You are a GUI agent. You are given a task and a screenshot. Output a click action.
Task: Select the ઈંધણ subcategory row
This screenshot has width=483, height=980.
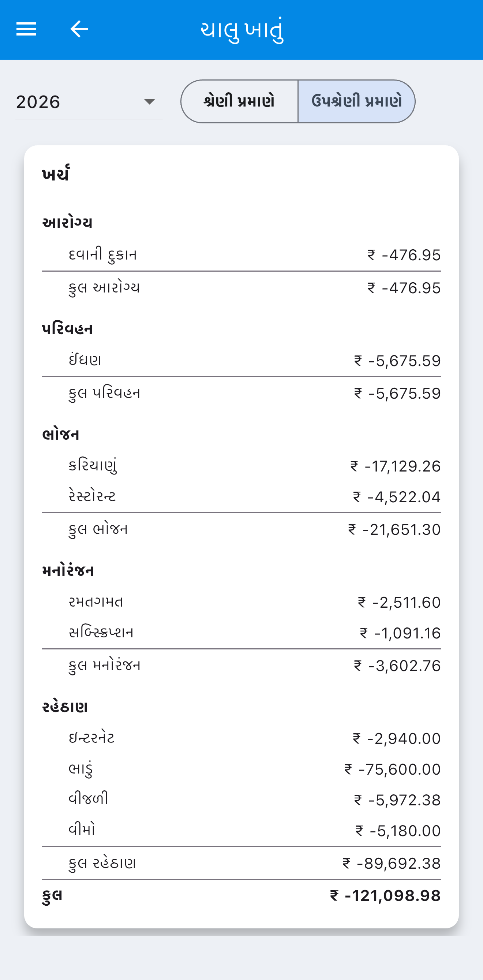click(x=241, y=360)
